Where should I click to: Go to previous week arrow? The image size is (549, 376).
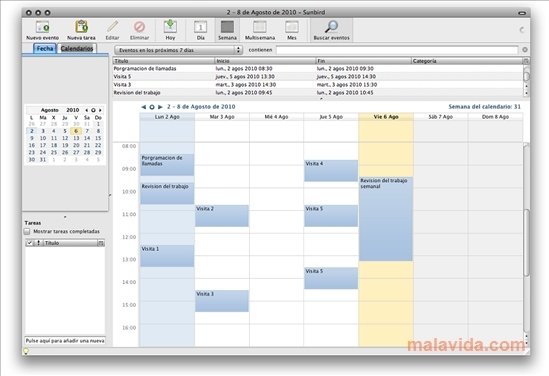click(x=144, y=107)
